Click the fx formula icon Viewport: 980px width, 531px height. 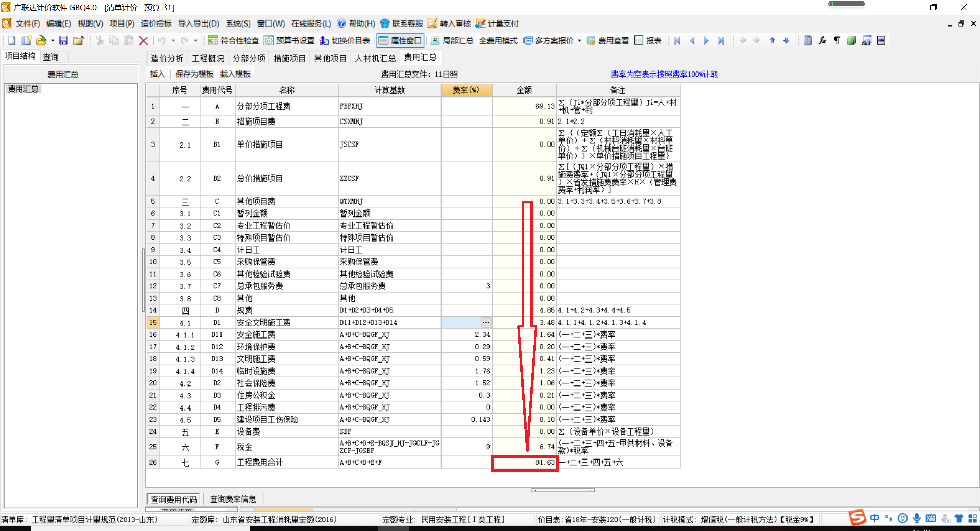(822, 40)
